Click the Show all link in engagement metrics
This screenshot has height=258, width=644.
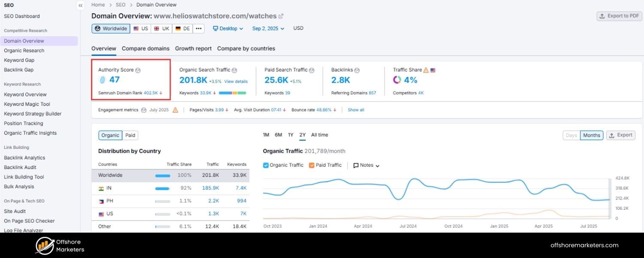(355, 110)
